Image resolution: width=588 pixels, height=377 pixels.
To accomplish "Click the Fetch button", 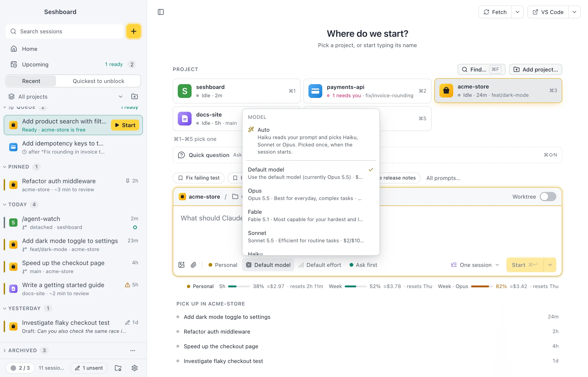I will tap(495, 12).
